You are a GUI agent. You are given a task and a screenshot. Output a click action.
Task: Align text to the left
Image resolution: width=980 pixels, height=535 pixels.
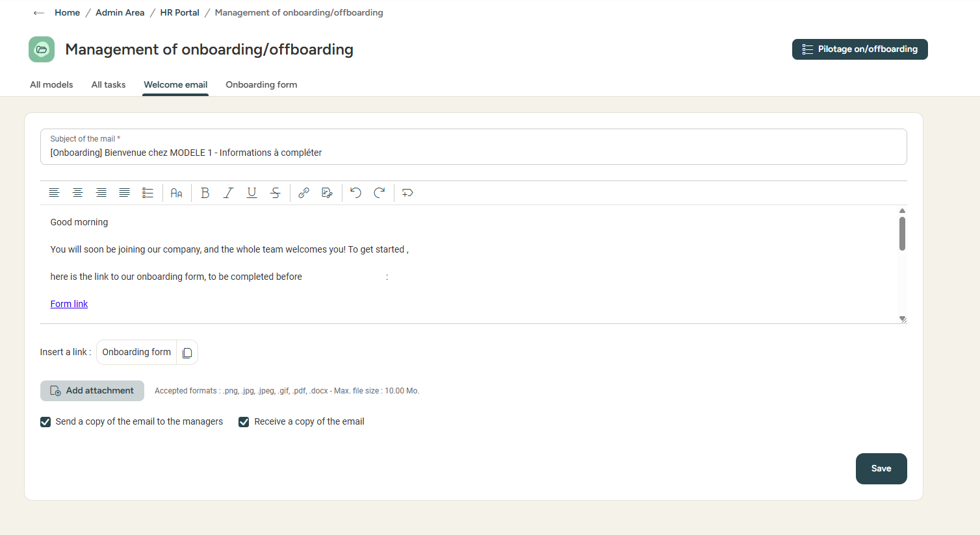point(54,193)
